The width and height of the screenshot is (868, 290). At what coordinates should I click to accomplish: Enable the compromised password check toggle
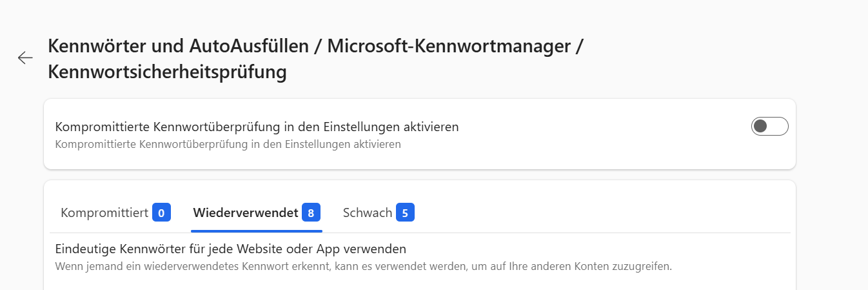pyautogui.click(x=769, y=127)
